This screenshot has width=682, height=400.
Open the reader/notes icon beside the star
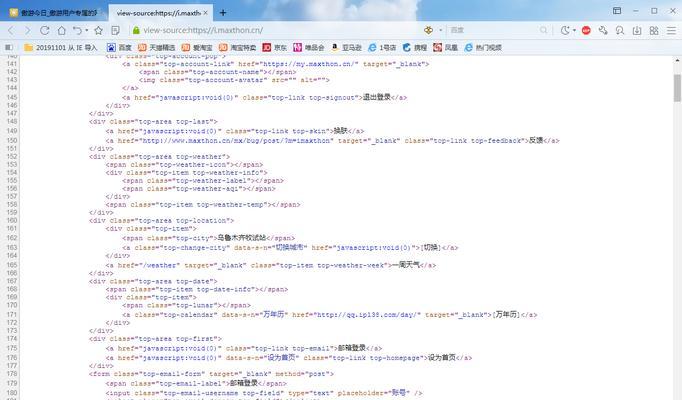[115, 30]
